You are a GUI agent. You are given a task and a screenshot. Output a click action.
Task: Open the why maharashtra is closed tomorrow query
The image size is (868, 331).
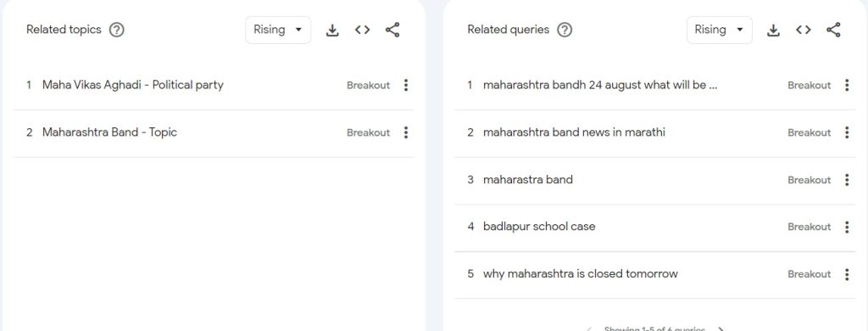[x=580, y=274]
